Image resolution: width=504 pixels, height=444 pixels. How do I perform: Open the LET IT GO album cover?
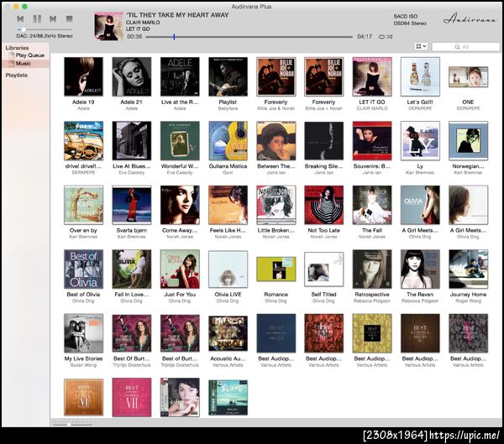click(372, 76)
